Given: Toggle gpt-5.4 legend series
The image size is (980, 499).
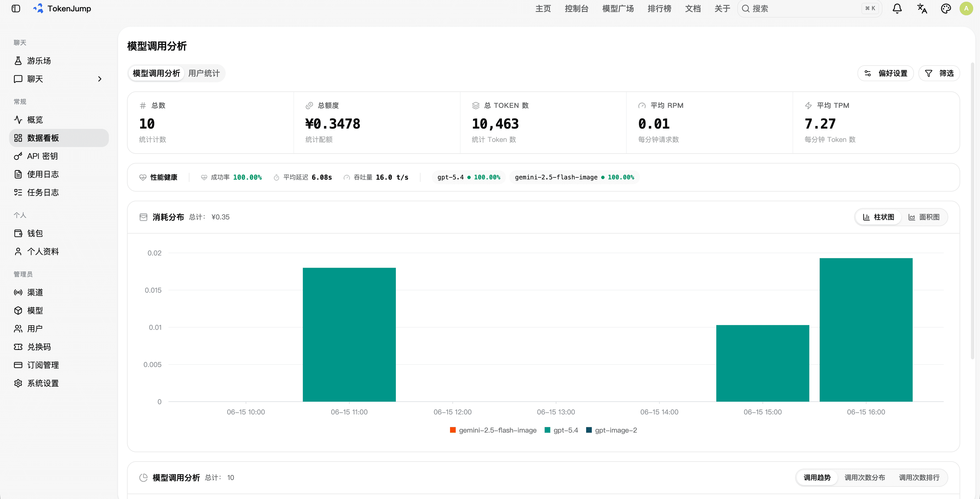Looking at the screenshot, I should (561, 430).
